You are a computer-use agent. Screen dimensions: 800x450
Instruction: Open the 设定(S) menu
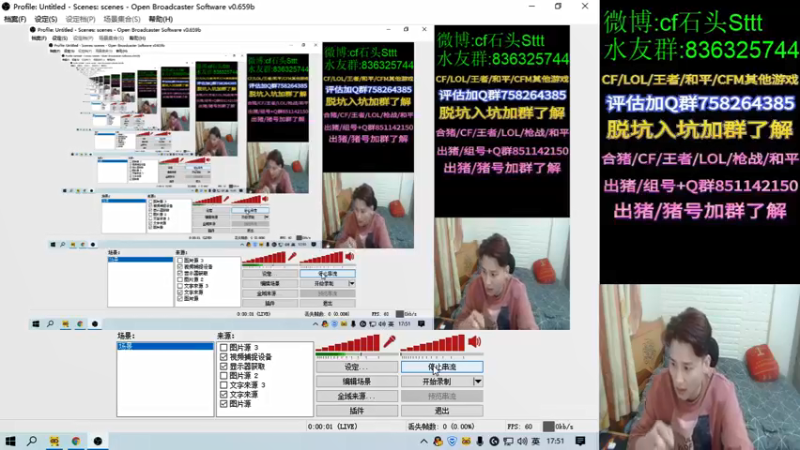[x=45, y=19]
